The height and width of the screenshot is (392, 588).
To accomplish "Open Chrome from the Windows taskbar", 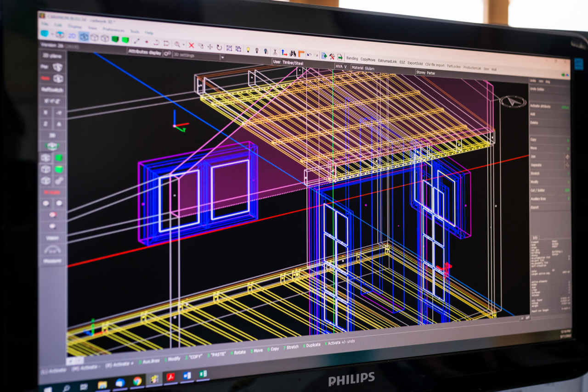I will (137, 381).
